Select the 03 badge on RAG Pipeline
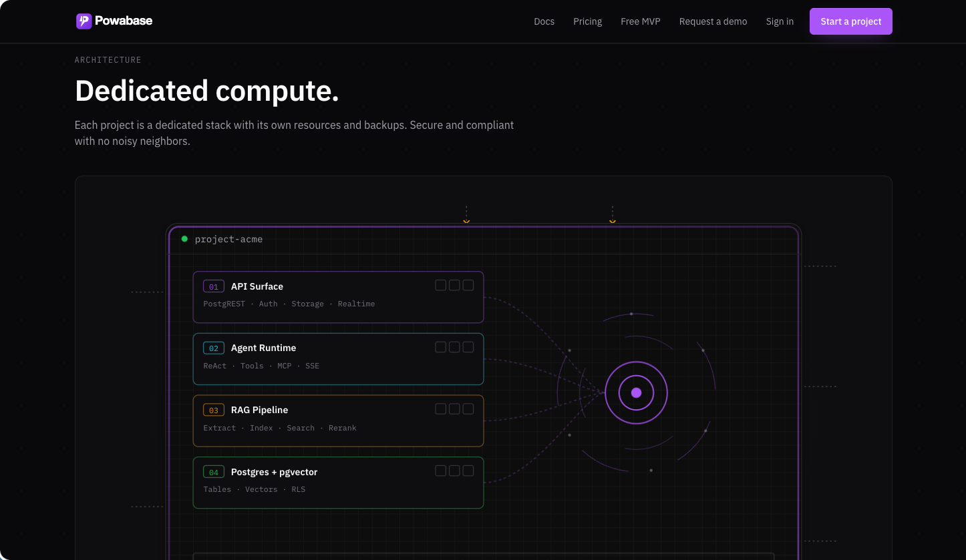The height and width of the screenshot is (560, 966). pyautogui.click(x=214, y=410)
